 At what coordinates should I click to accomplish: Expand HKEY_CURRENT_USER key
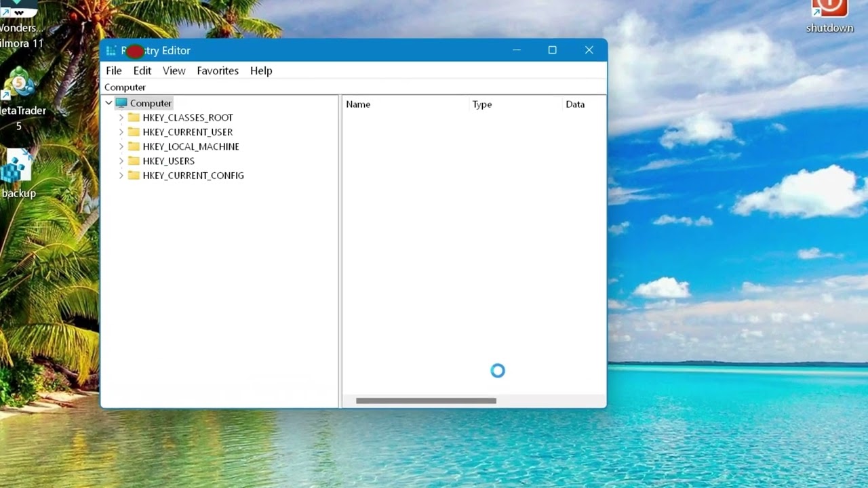(121, 132)
